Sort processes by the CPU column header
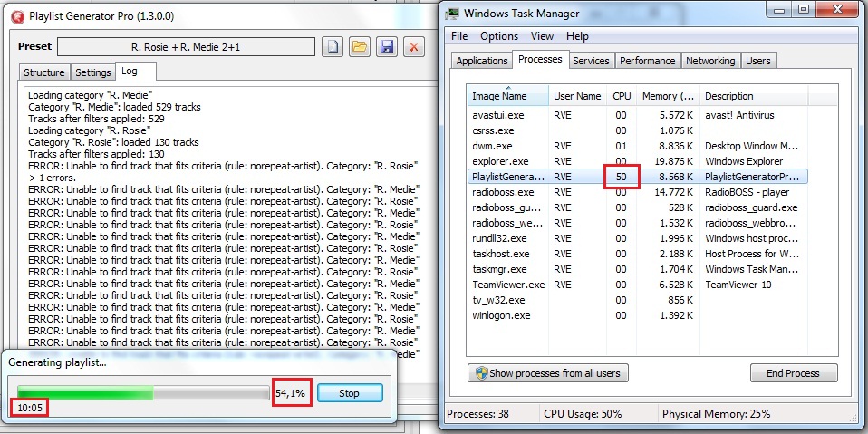The image size is (868, 434). coord(622,96)
